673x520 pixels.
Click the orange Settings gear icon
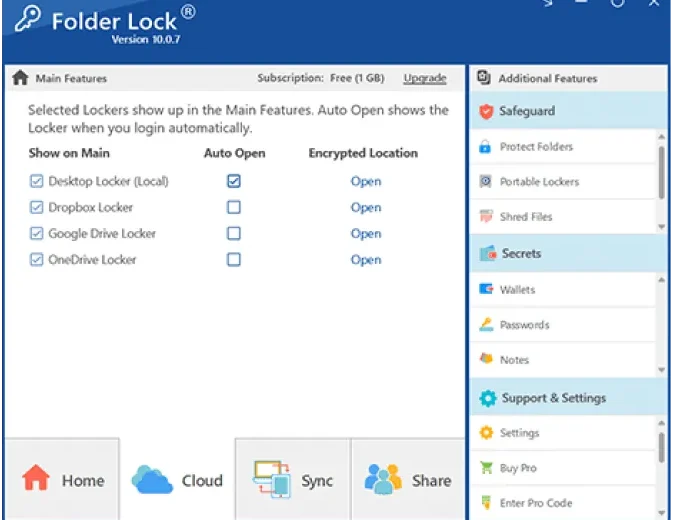tap(486, 432)
